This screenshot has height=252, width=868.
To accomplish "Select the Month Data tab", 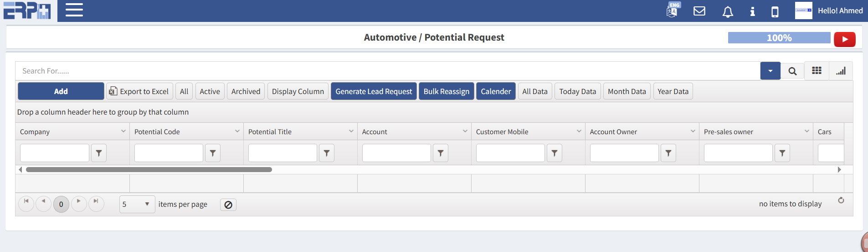I will [627, 91].
